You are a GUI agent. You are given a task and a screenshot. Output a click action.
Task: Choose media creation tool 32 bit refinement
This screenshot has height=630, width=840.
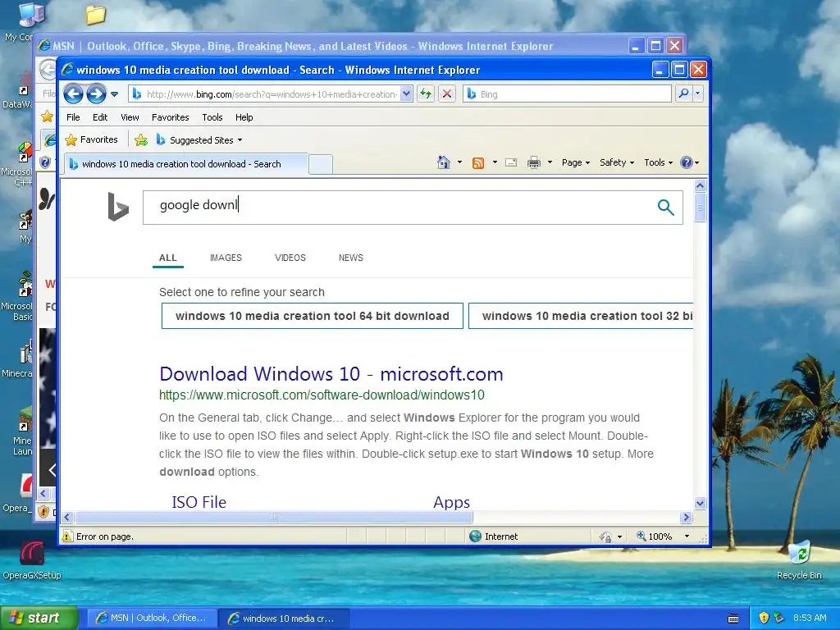click(x=581, y=316)
